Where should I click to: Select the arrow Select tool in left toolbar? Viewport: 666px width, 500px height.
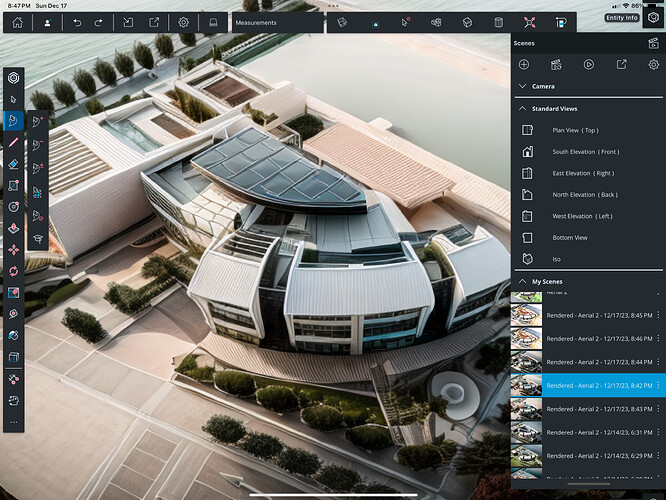(x=14, y=99)
